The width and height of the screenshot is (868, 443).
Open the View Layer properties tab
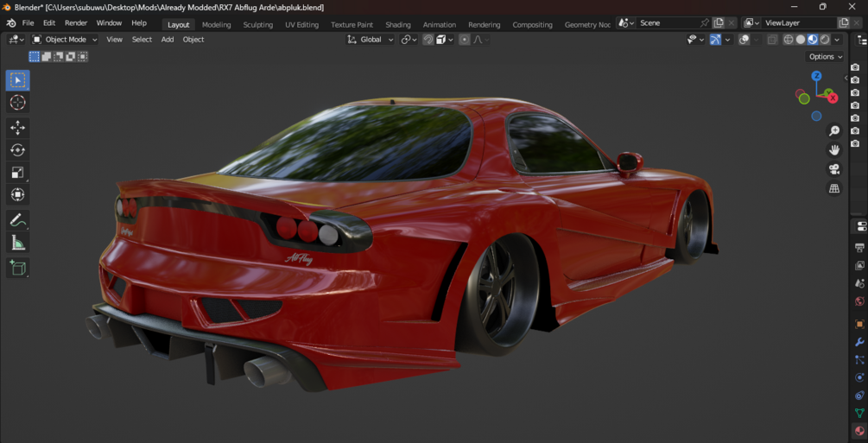[x=859, y=265]
